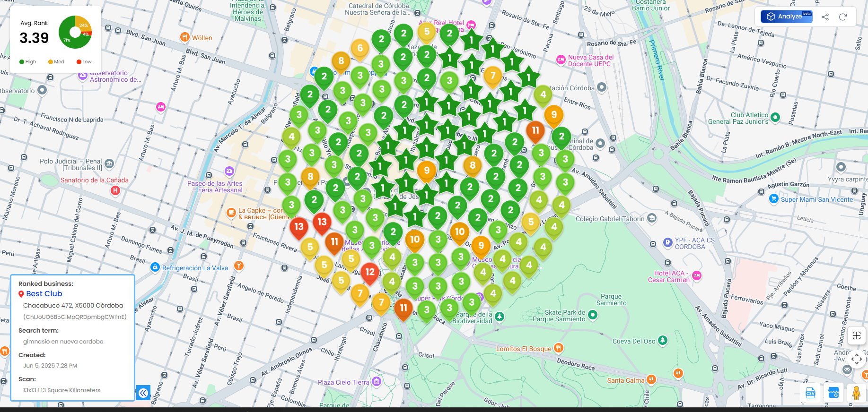868x412 pixels.
Task: Open the map pan direction control
Action: click(x=857, y=359)
